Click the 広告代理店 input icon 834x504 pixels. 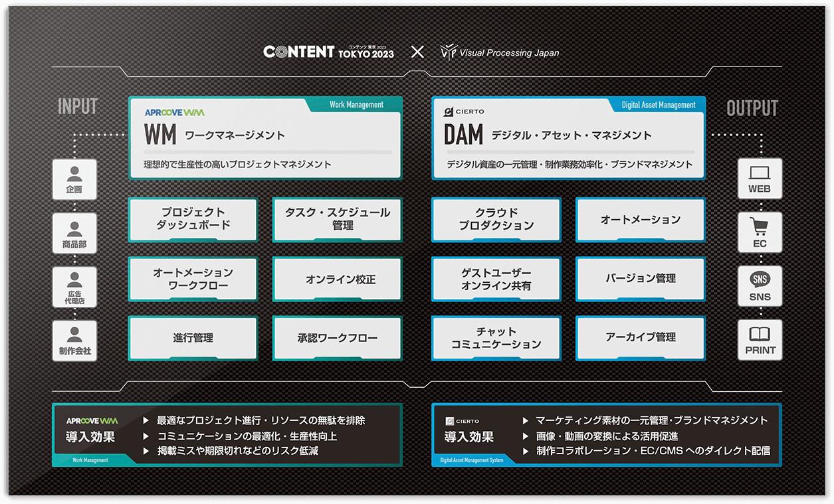[74, 287]
